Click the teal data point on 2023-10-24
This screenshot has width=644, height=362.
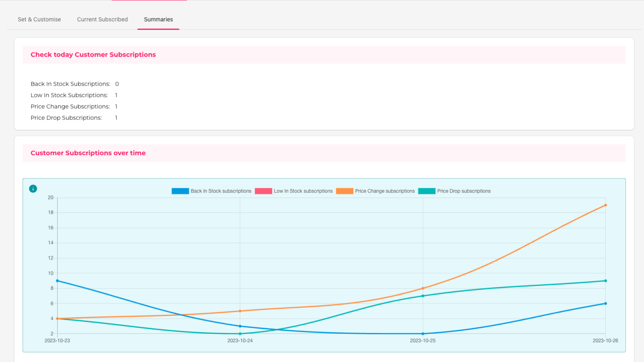point(240,334)
